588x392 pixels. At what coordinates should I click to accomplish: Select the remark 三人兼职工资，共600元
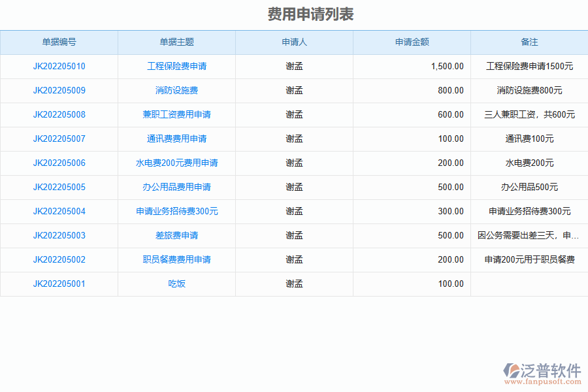529,115
